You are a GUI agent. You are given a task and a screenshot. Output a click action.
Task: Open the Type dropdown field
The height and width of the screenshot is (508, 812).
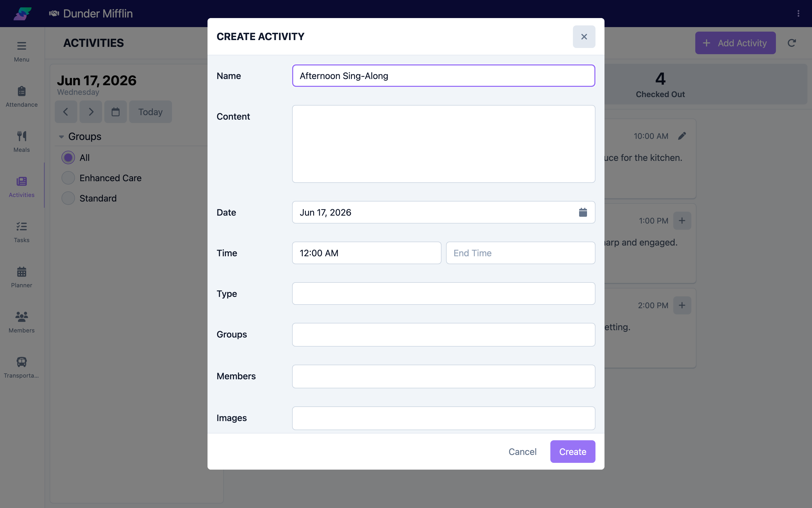point(443,294)
